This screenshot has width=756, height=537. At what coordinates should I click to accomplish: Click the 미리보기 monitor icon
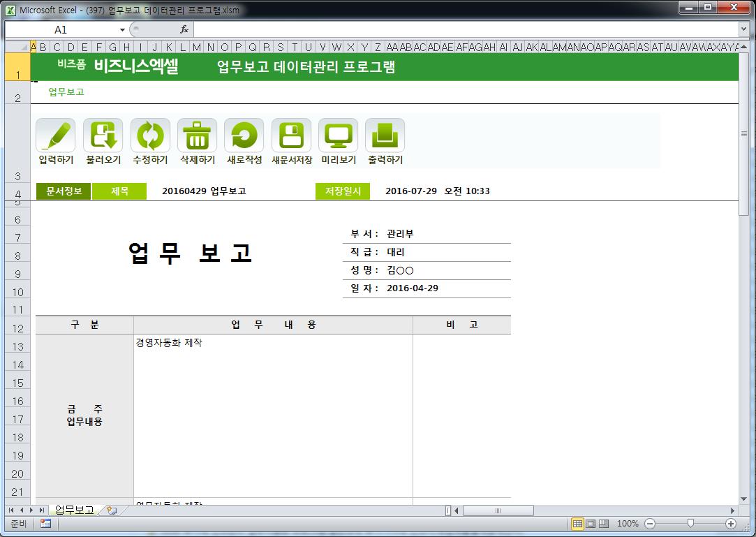tap(338, 135)
